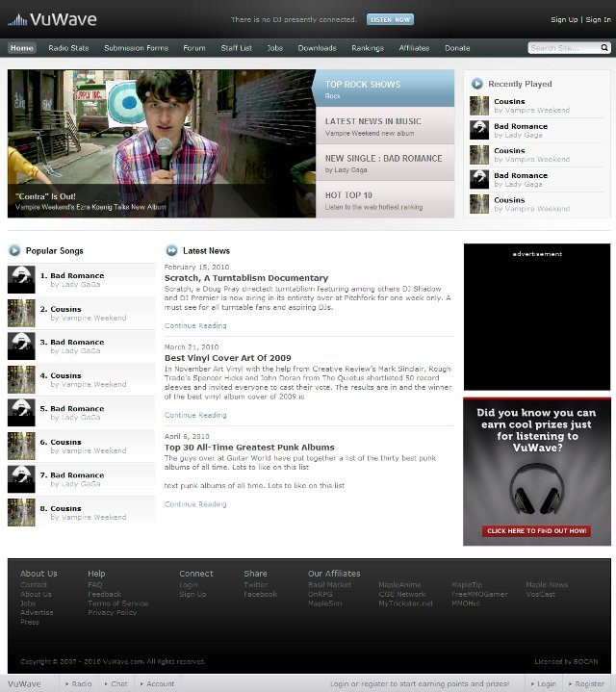Click the headphones image in the prize banner
The image size is (616, 692).
pos(536,489)
